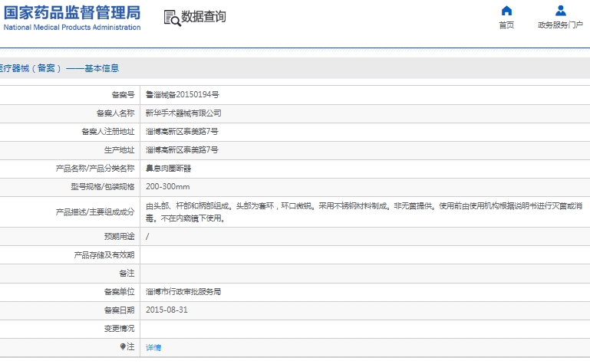Click the 变更情况 label
This screenshot has width=590, height=364.
pyautogui.click(x=119, y=328)
